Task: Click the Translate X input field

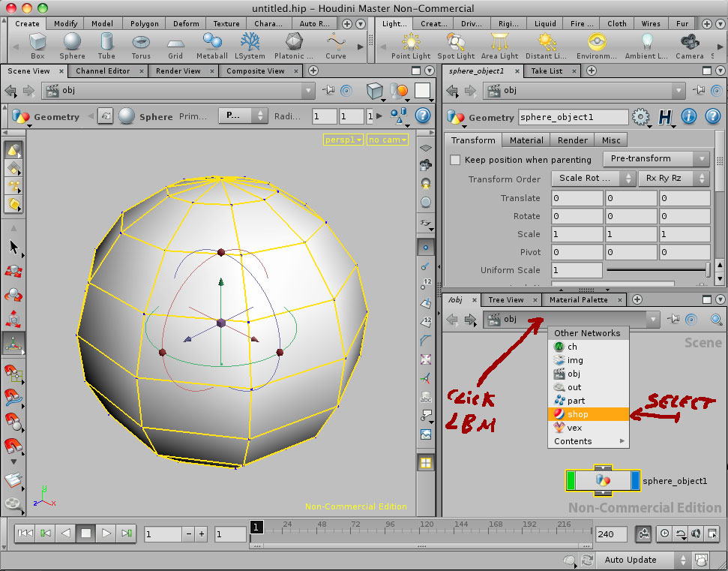Action: coord(577,198)
